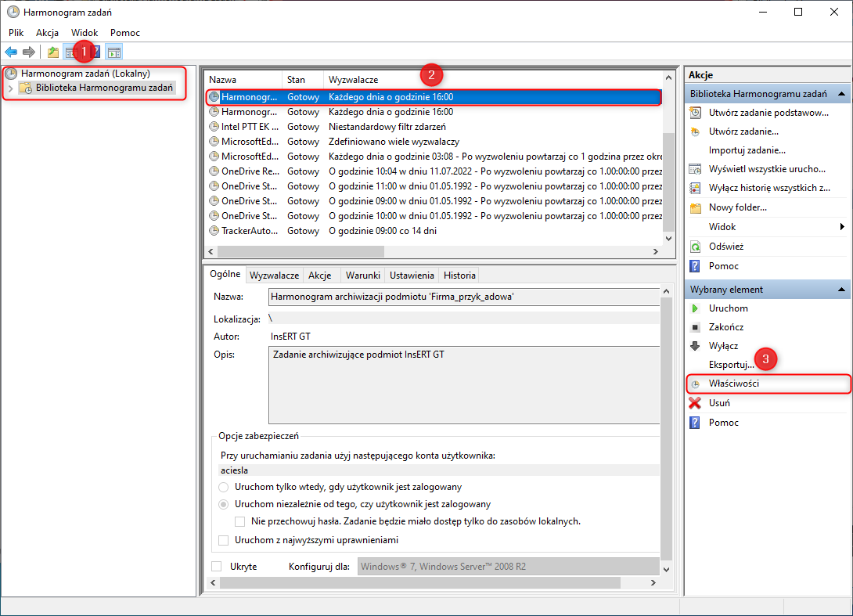Click the Wyłącz historię wszystkich zadań icon
Image resolution: width=853 pixels, height=616 pixels.
[695, 189]
